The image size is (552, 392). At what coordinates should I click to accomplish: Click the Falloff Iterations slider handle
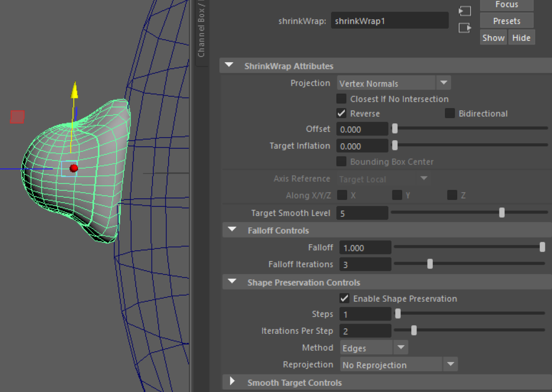[x=429, y=264]
